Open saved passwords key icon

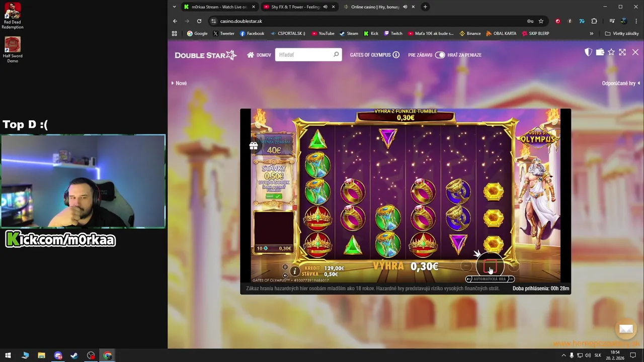pyautogui.click(x=530, y=21)
